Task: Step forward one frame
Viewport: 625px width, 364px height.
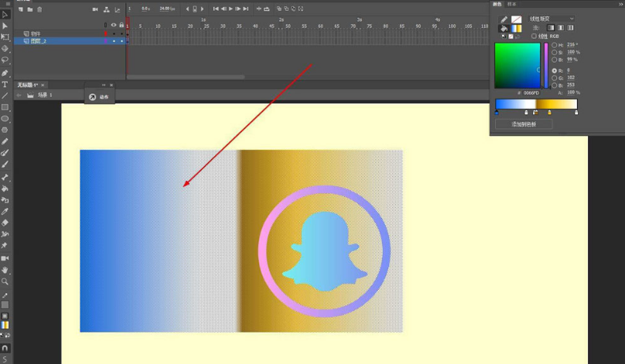Action: pos(238,9)
